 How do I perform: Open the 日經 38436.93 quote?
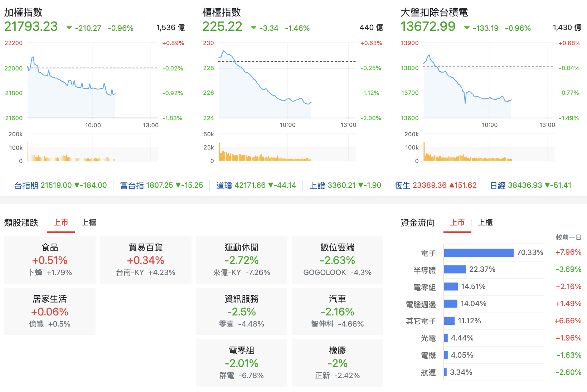coord(531,185)
